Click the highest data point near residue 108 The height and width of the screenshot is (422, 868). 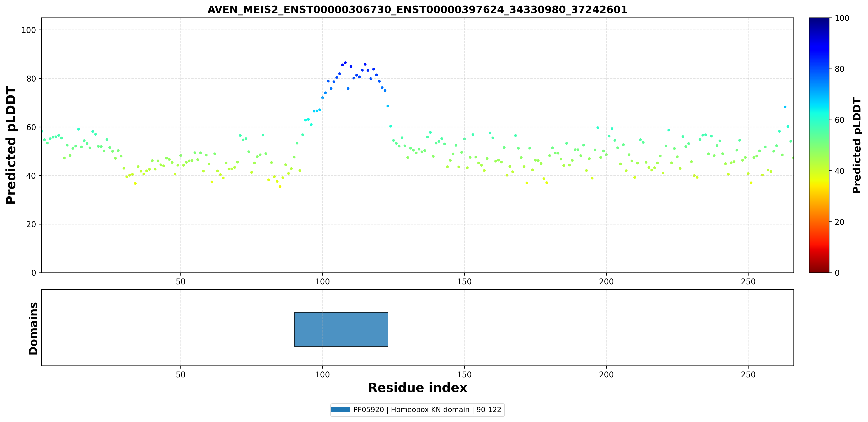coord(345,63)
